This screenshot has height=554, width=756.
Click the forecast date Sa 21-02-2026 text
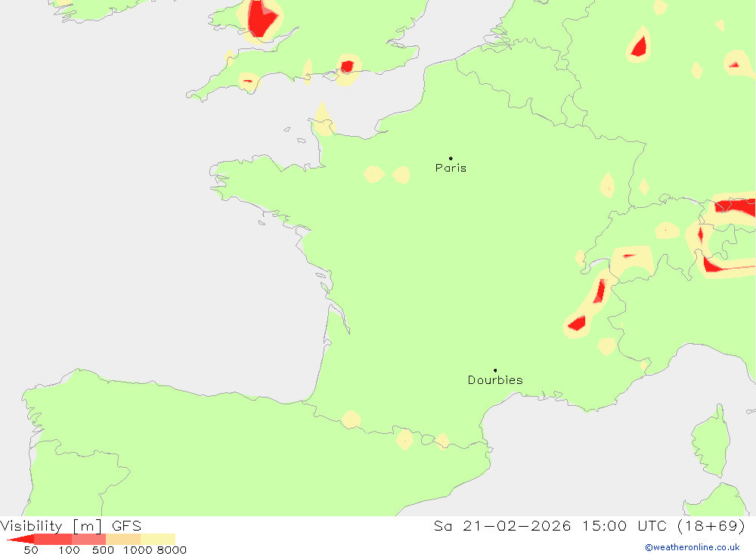click(503, 525)
